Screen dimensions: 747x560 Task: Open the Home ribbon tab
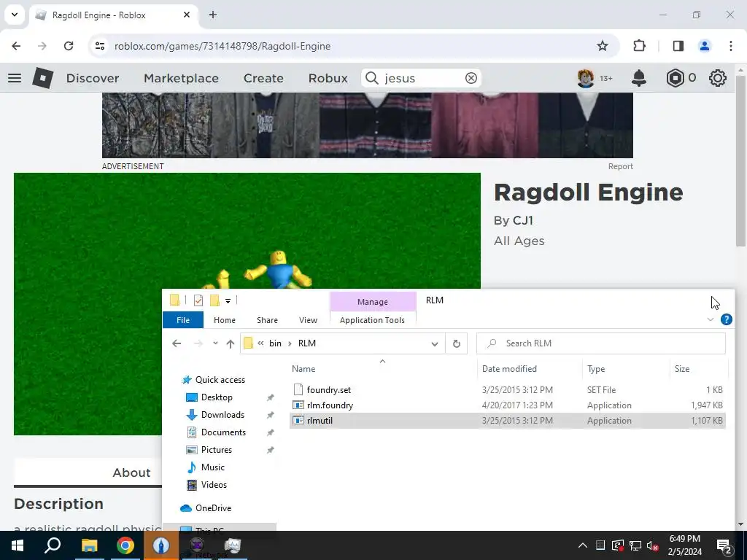point(225,320)
